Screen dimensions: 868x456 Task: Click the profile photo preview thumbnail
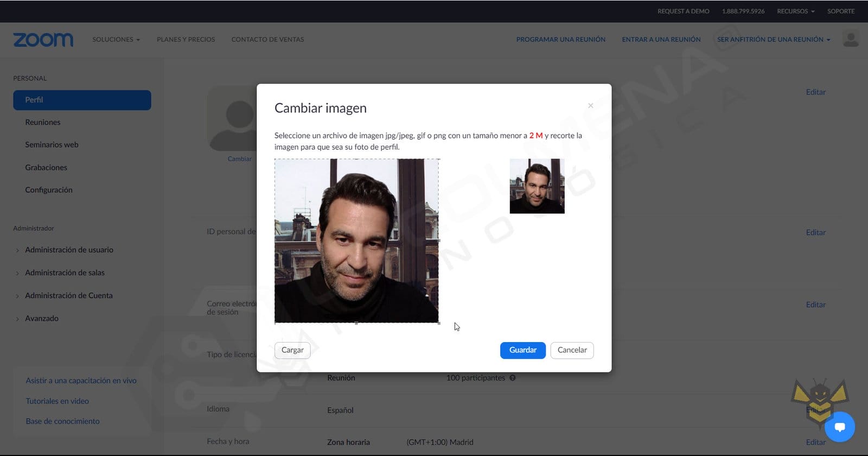click(537, 186)
